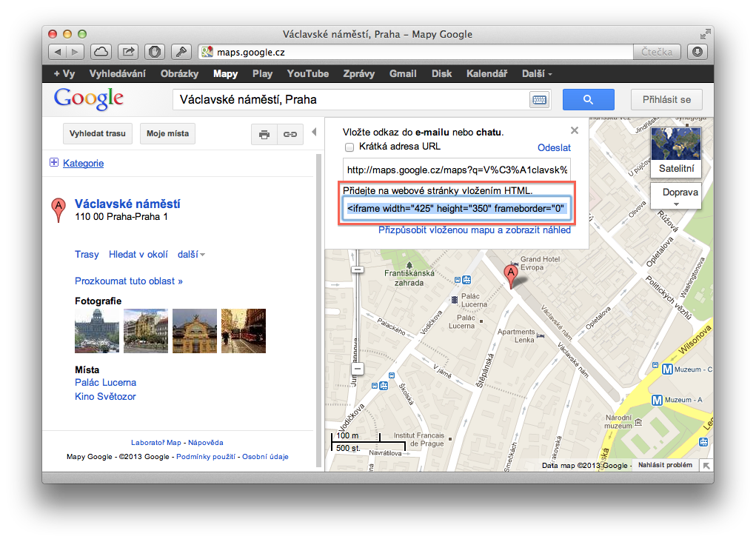Open YouTube from the Google top bar
The image size is (756, 542).
coord(308,74)
